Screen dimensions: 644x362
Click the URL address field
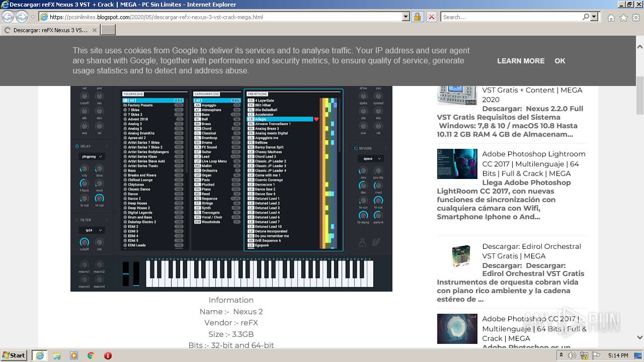225,17
